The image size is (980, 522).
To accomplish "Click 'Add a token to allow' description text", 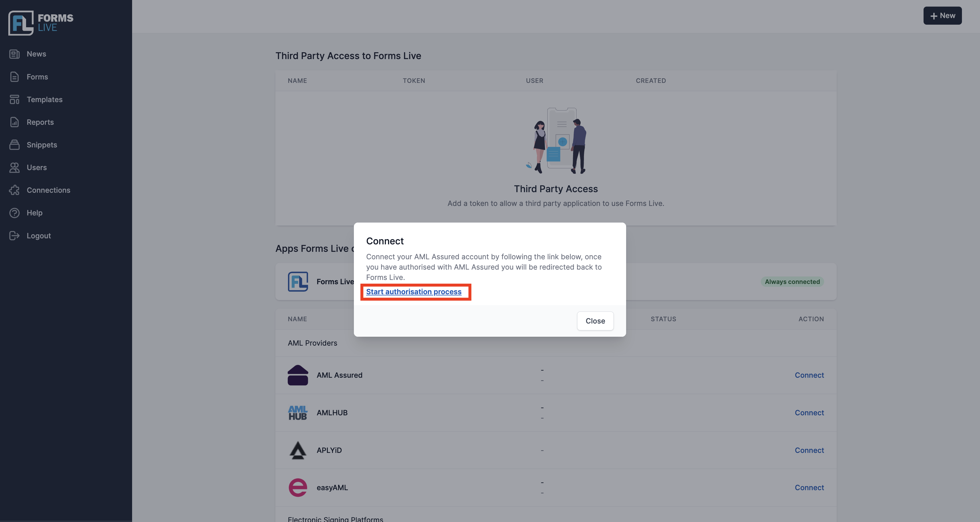I will tap(556, 203).
